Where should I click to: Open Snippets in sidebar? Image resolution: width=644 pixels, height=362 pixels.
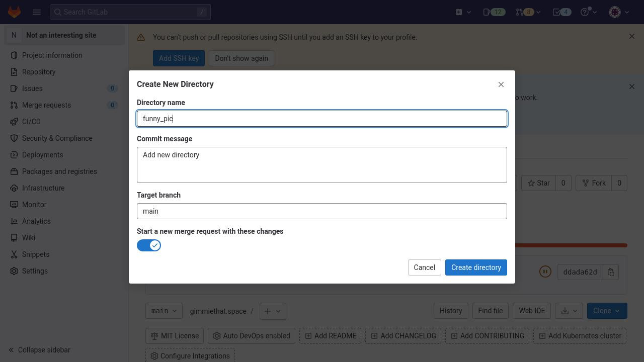point(64,254)
